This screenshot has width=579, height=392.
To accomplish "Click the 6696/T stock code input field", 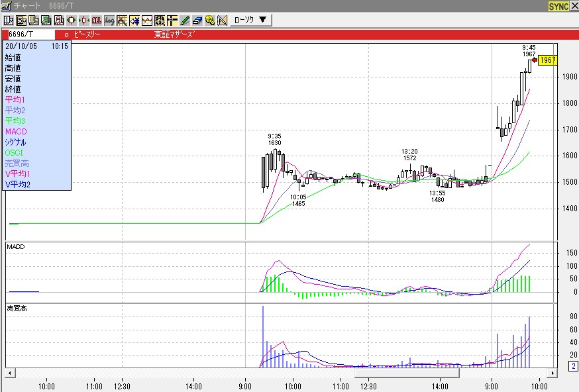I will (x=28, y=34).
